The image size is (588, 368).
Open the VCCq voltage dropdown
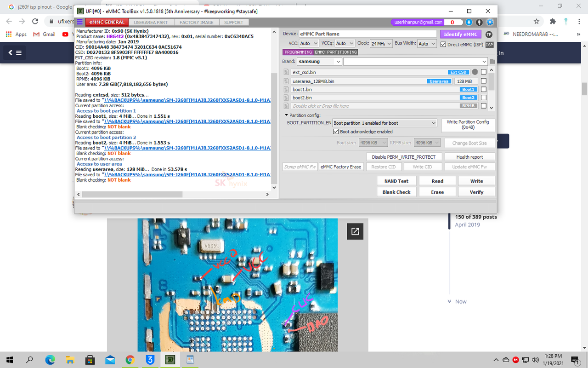point(345,43)
